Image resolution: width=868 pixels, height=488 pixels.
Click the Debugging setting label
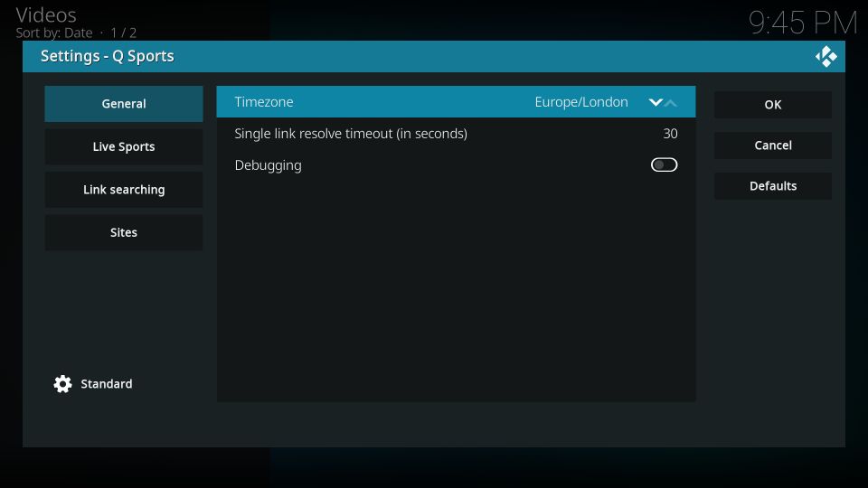pyautogui.click(x=268, y=165)
